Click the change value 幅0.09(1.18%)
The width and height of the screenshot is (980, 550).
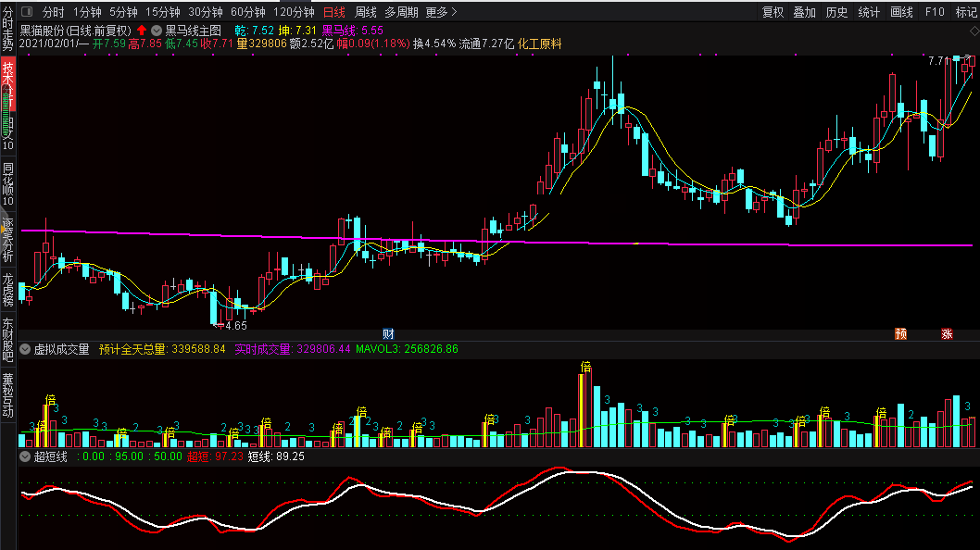(373, 44)
